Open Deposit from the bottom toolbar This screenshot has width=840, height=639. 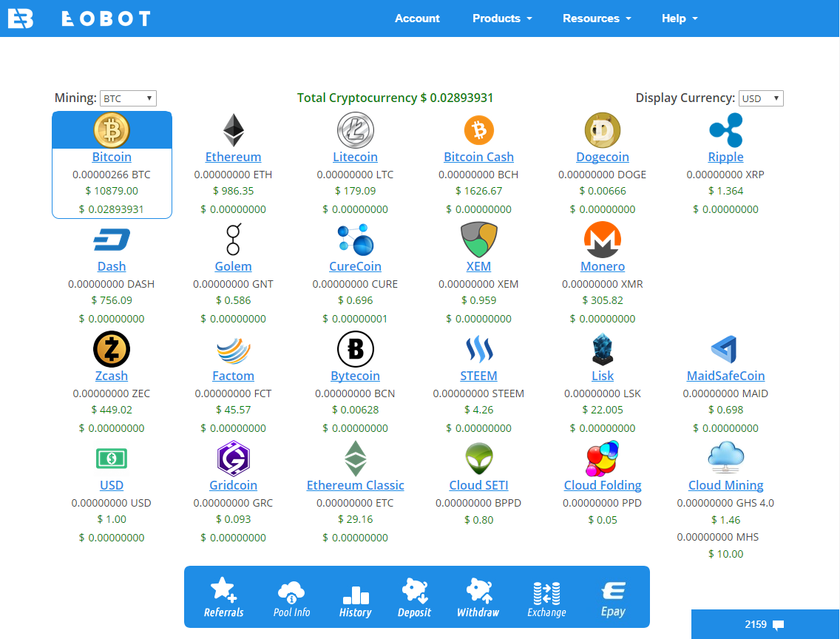(414, 598)
